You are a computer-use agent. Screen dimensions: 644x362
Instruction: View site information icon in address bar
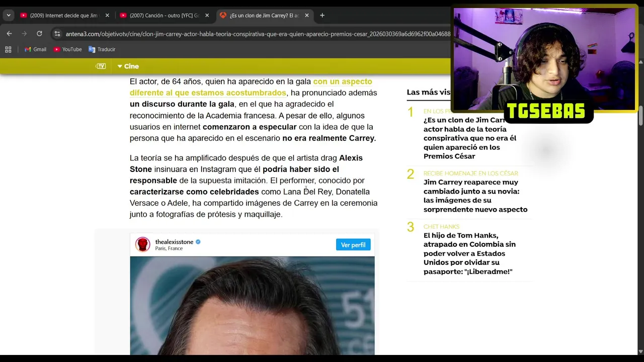(x=57, y=34)
